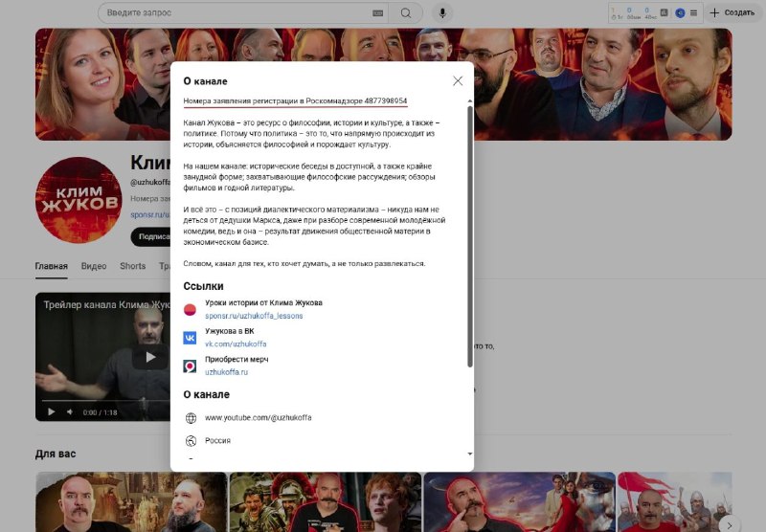Image resolution: width=766 pixels, height=532 pixels.
Task: Click the VK logo icon
Action: (190, 338)
